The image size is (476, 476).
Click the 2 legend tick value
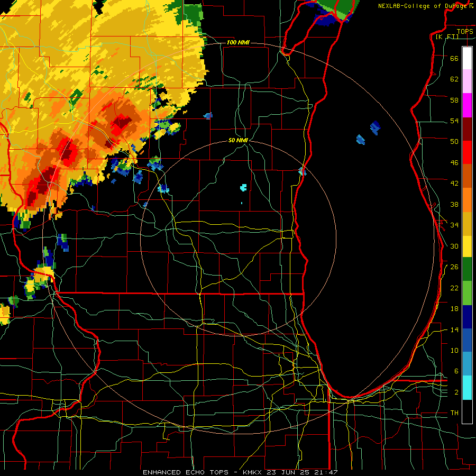[456, 392]
